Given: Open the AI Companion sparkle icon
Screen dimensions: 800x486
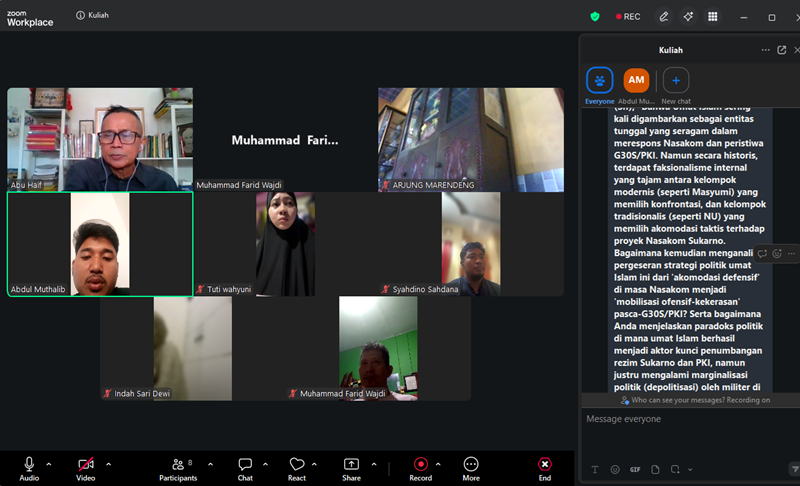Looking at the screenshot, I should 688,16.
